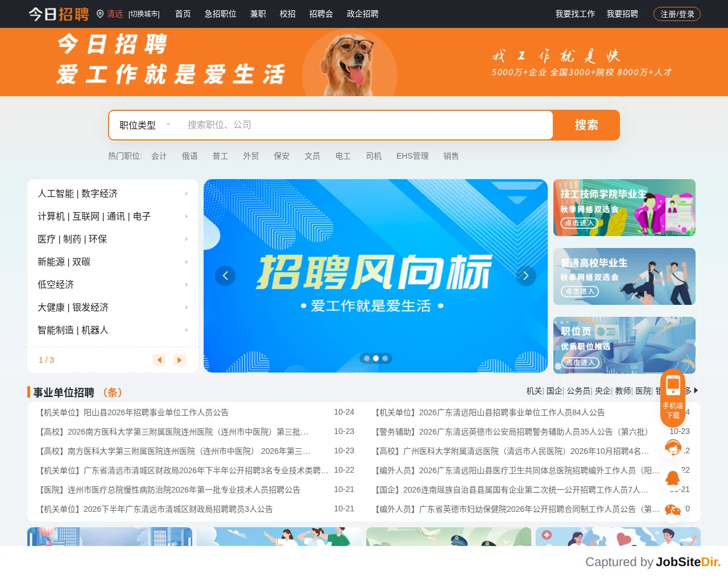Image resolution: width=728 pixels, height=579 pixels.
Task: Open 技工技师学院毕业生 promo banner
Action: coord(624,208)
